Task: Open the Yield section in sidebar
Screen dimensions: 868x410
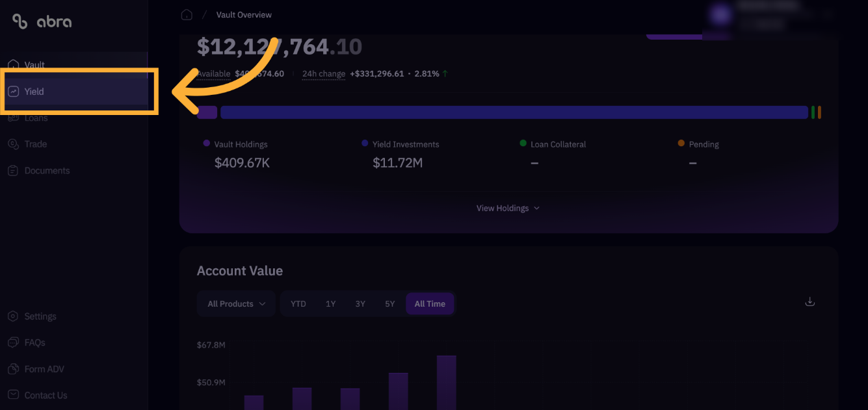Action: tap(73, 92)
